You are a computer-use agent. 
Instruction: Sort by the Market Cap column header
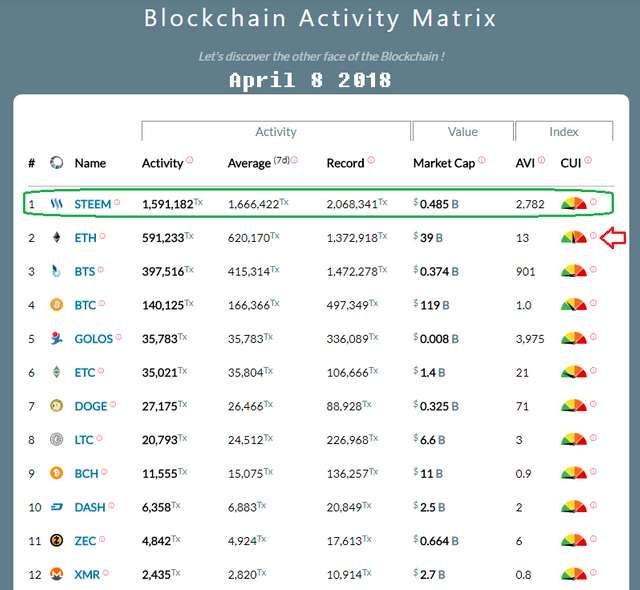point(444,163)
